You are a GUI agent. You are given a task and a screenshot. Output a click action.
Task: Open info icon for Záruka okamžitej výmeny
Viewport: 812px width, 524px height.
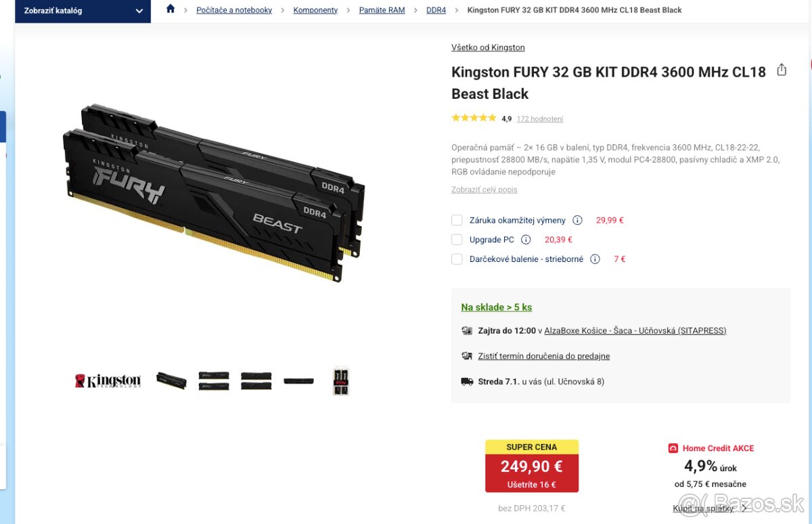[577, 220]
